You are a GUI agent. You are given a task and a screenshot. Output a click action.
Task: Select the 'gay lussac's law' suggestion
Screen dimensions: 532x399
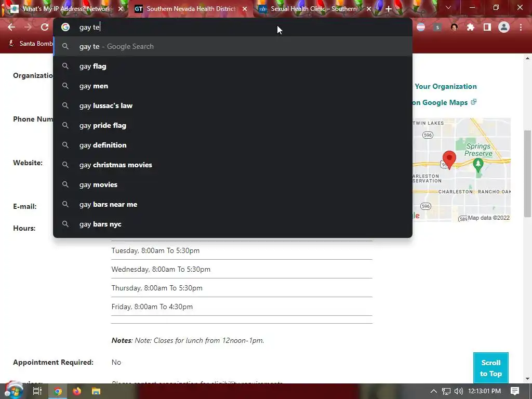tap(233, 105)
